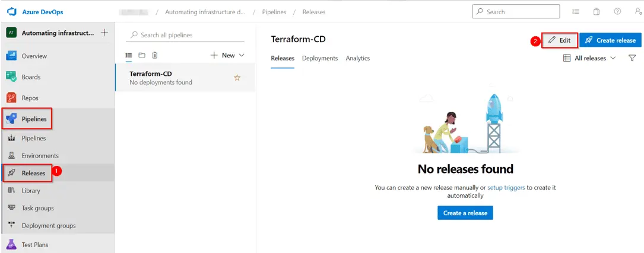Open the marketplace shopping bag icon
The image size is (644, 253).
pyautogui.click(x=597, y=12)
